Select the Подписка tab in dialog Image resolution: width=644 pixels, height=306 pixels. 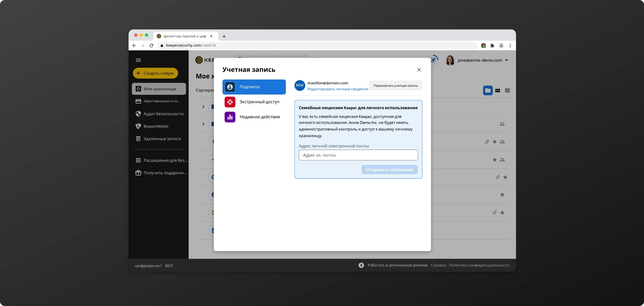click(254, 87)
